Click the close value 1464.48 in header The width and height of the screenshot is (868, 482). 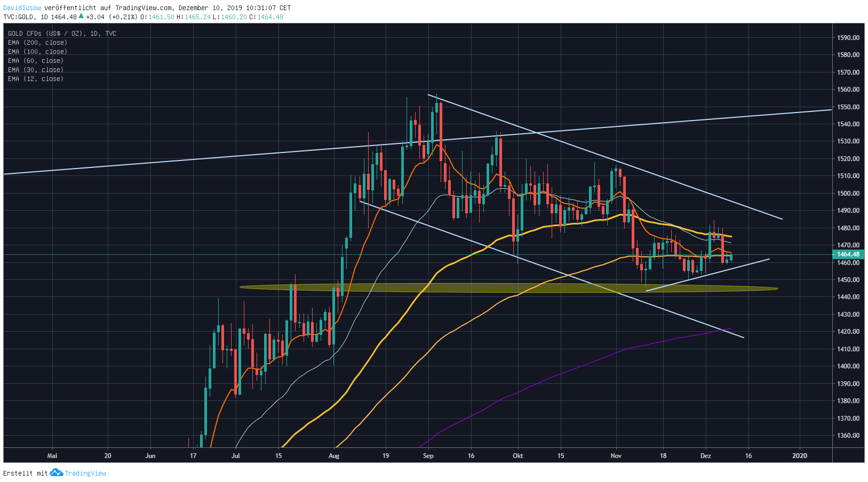(270, 17)
